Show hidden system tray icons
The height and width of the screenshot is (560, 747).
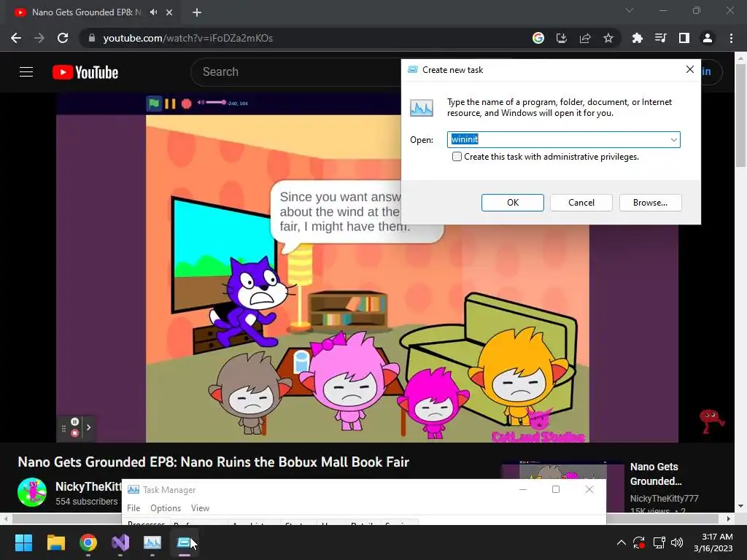point(622,542)
